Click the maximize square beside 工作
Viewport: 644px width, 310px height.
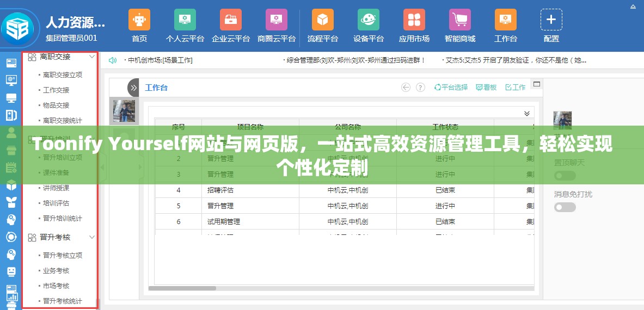click(x=536, y=84)
